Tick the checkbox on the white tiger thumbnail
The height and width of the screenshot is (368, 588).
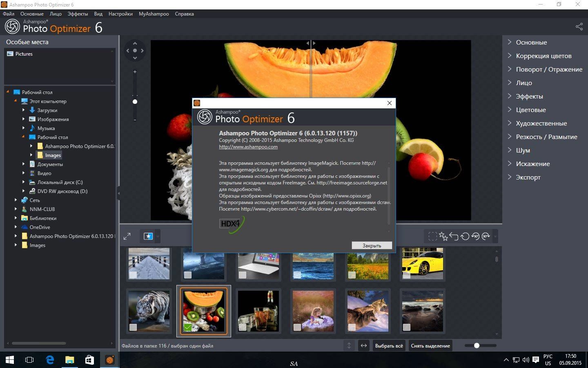coord(133,327)
